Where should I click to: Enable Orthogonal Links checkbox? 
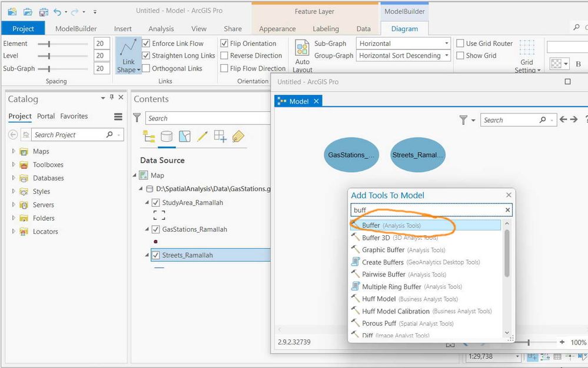click(146, 68)
